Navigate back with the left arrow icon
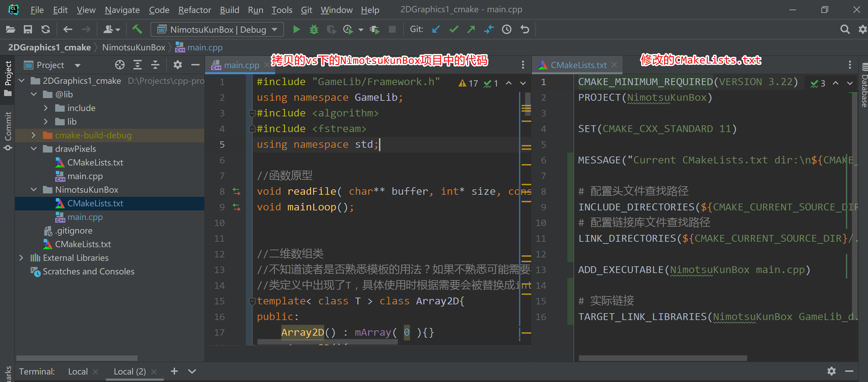868x382 pixels. [x=68, y=30]
